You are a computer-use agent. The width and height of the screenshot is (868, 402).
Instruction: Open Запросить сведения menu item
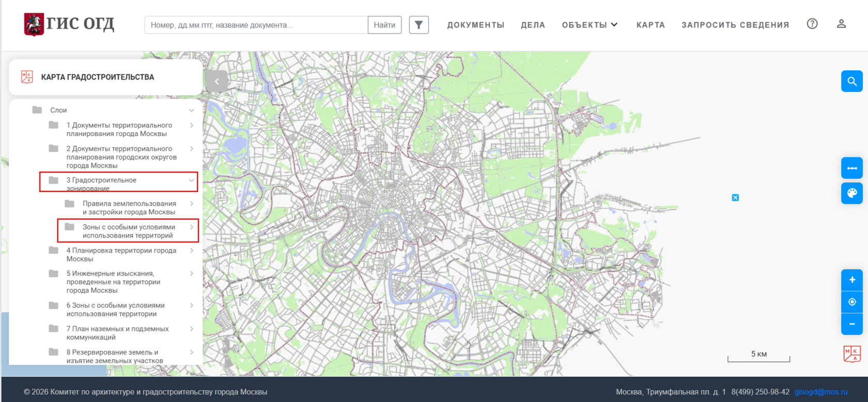tap(735, 25)
